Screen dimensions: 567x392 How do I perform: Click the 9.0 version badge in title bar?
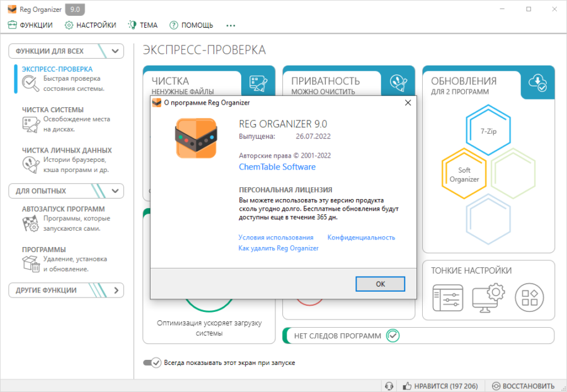(x=75, y=9)
